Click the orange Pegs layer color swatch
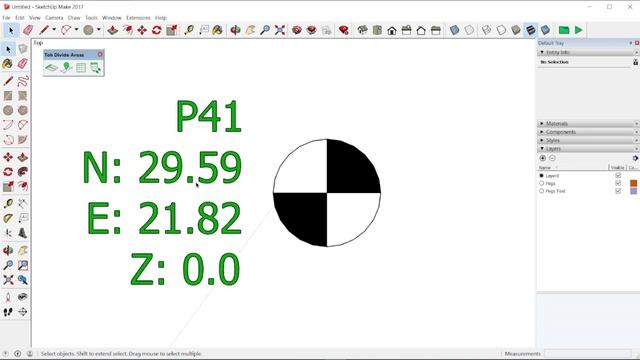 [633, 183]
